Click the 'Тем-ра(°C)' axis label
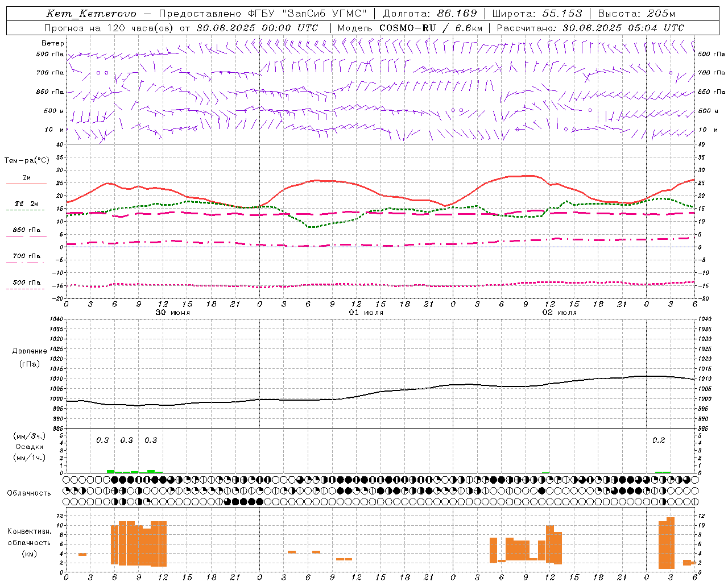Image resolution: width=728 pixels, height=582 pixels. (27, 161)
